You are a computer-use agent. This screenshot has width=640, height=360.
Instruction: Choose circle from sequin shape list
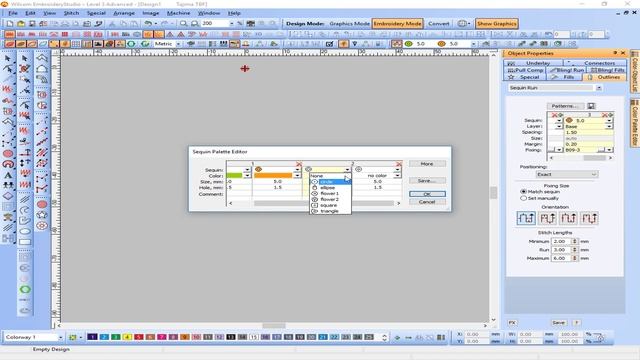pos(330,182)
